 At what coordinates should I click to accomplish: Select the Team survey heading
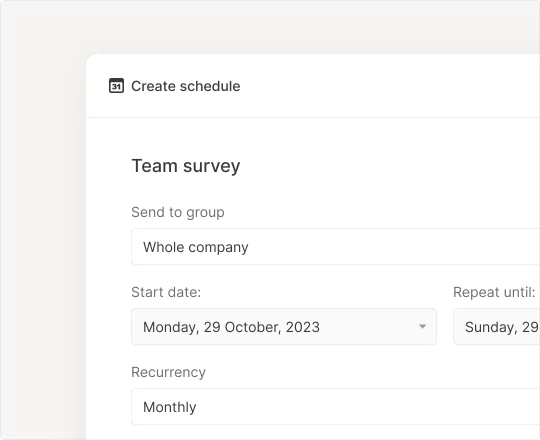186,166
